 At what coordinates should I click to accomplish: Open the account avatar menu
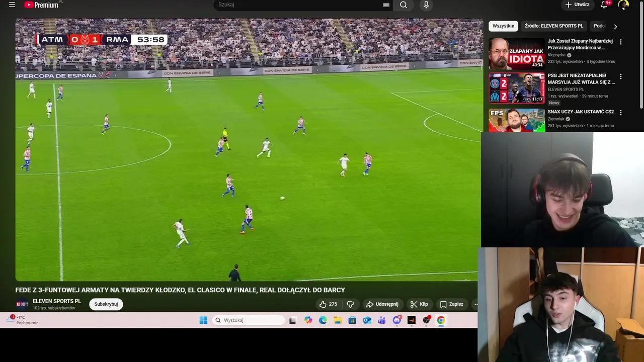click(623, 5)
